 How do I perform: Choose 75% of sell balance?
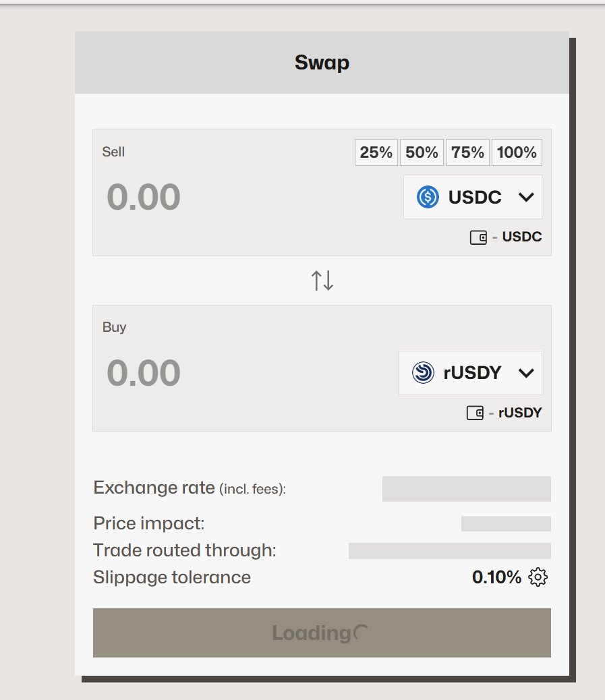(467, 152)
